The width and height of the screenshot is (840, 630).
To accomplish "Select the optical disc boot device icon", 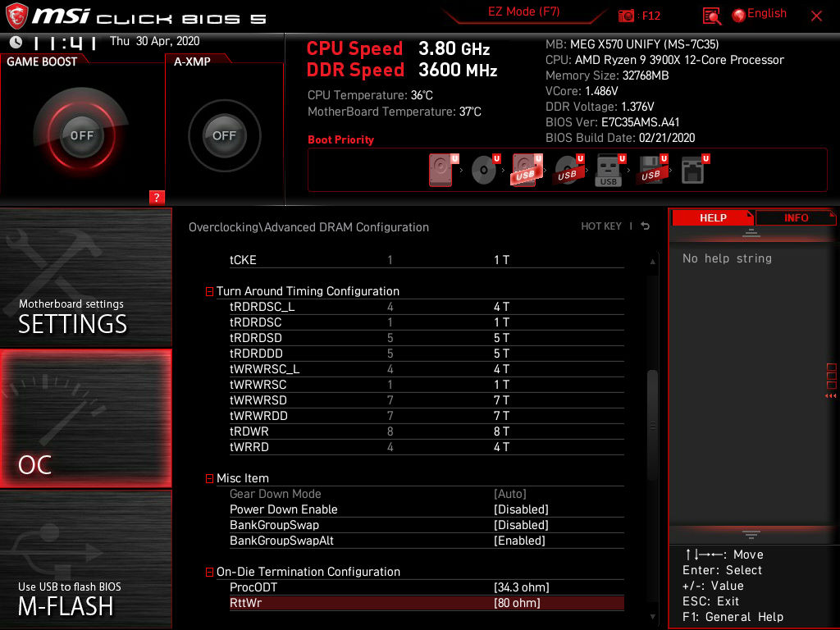I will point(485,170).
